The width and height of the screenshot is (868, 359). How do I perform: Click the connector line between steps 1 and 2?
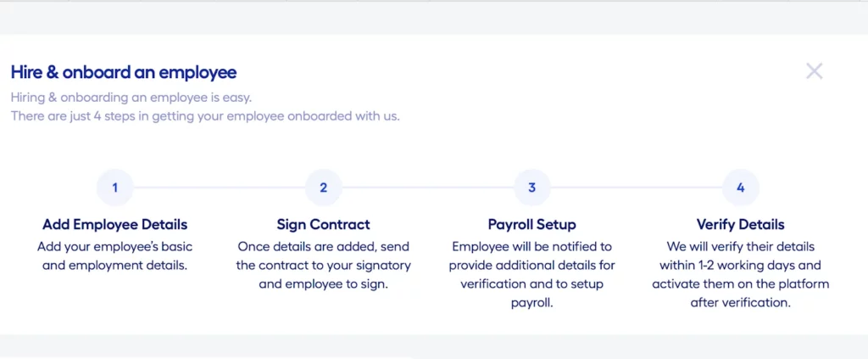click(220, 188)
